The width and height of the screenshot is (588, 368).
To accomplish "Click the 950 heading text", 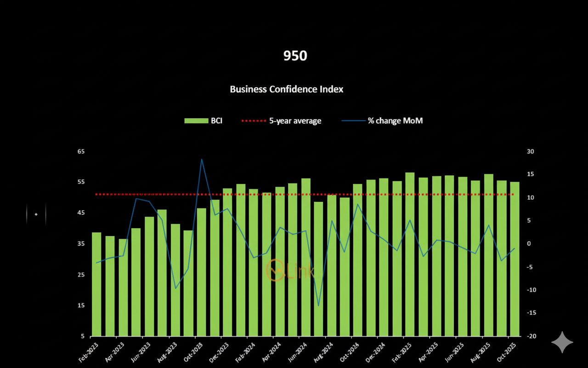I will pyautogui.click(x=295, y=56).
